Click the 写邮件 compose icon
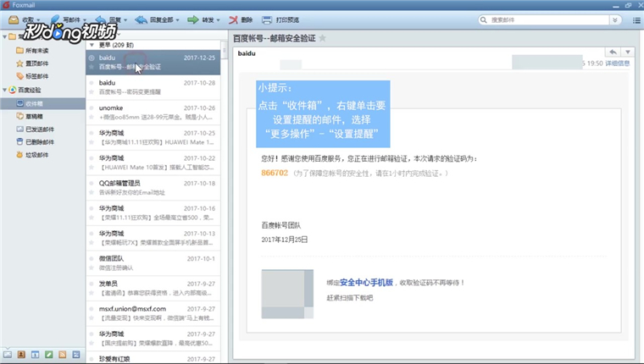The width and height of the screenshot is (644, 364). (54, 19)
